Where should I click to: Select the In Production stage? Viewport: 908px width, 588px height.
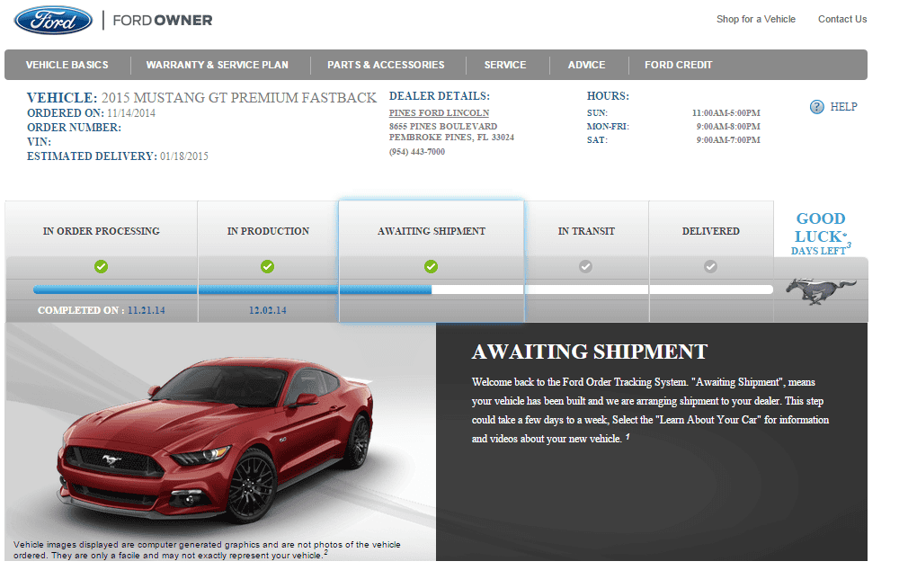268,231
